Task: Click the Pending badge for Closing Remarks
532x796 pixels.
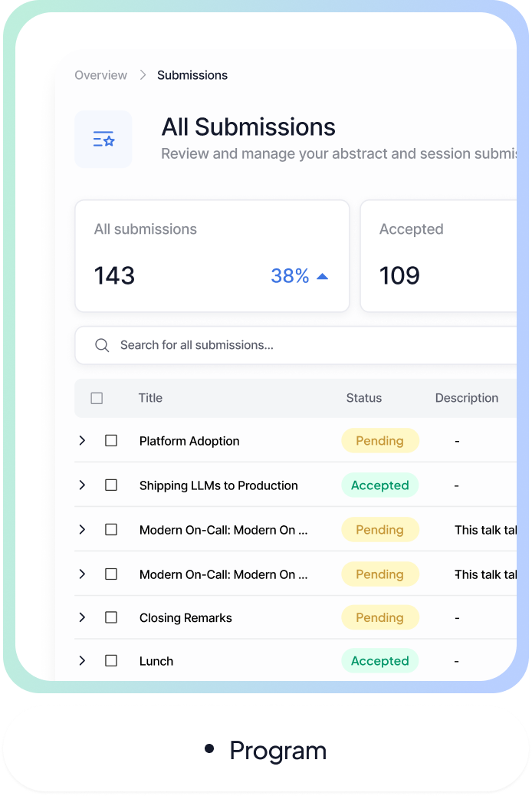Action: (380, 617)
